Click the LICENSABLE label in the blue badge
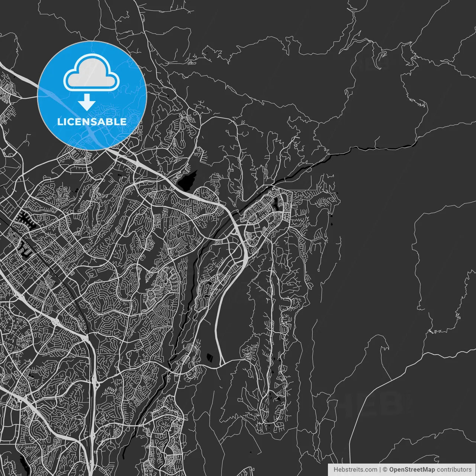The width and height of the screenshot is (476, 476). click(92, 122)
